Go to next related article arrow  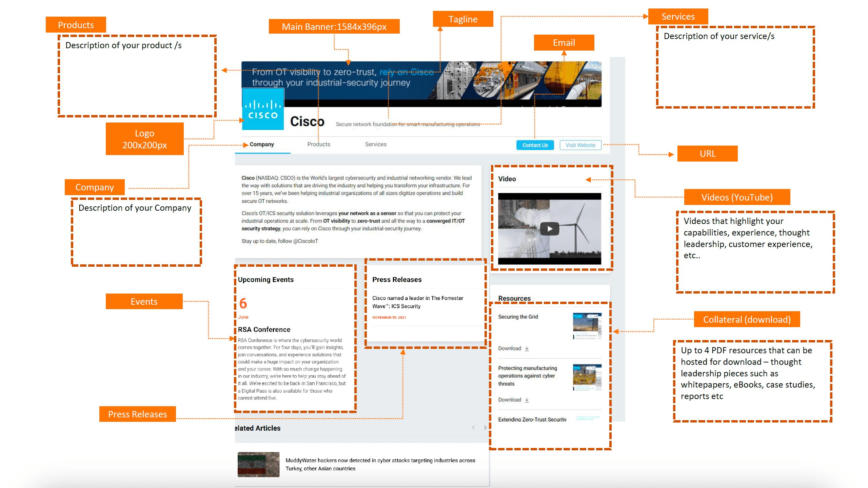click(x=485, y=428)
